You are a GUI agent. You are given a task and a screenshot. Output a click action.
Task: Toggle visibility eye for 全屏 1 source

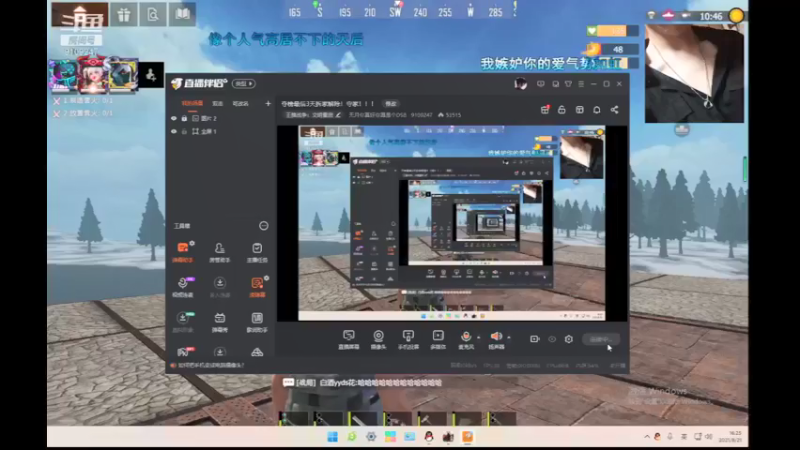174,132
